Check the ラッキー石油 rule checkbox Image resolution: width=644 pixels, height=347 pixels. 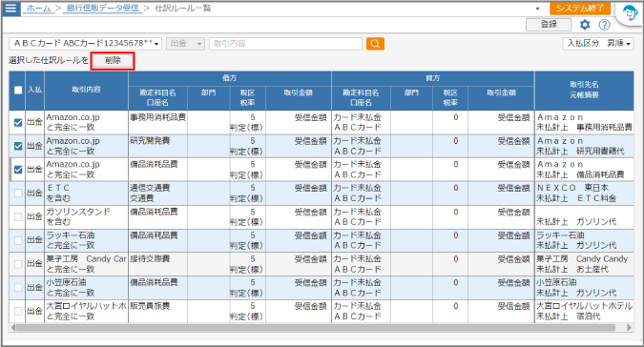pyautogui.click(x=18, y=240)
